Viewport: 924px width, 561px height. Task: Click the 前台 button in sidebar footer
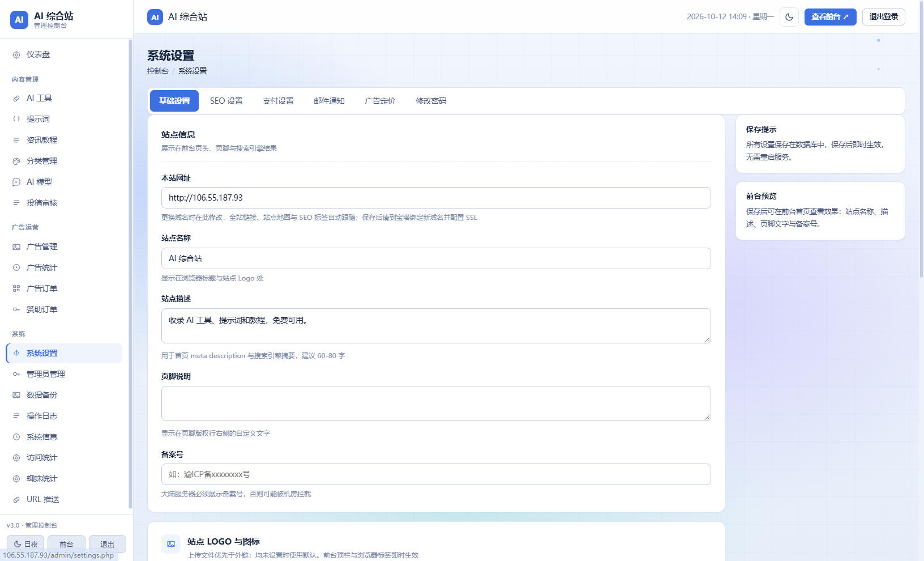[x=66, y=543]
